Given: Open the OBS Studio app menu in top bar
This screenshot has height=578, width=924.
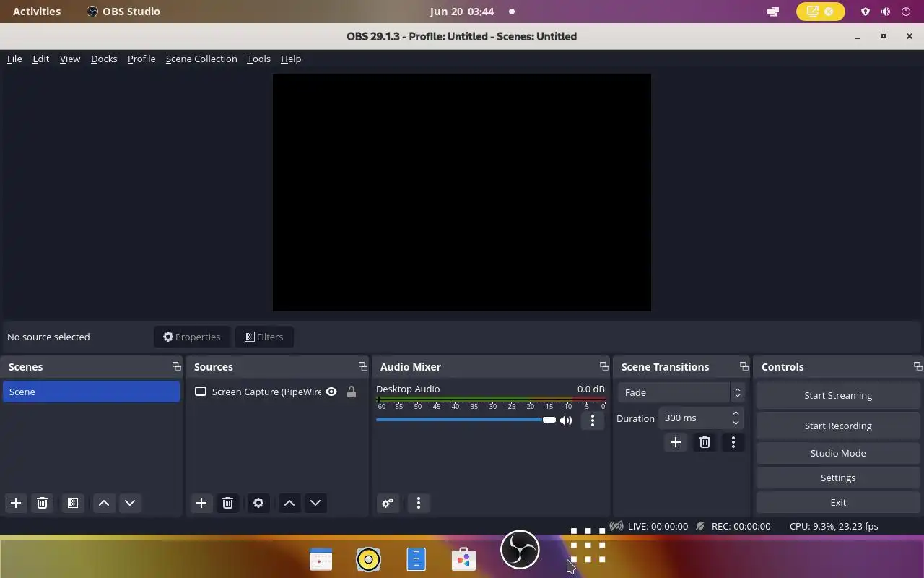Looking at the screenshot, I should click(123, 12).
